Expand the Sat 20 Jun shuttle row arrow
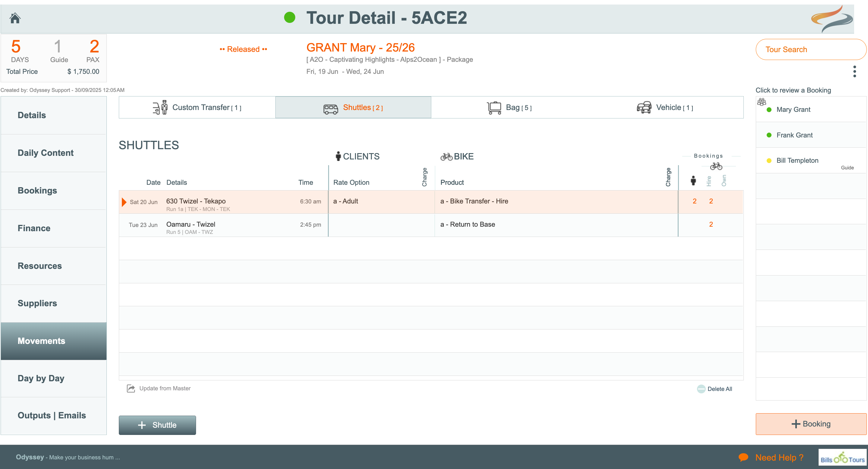 coord(124,202)
